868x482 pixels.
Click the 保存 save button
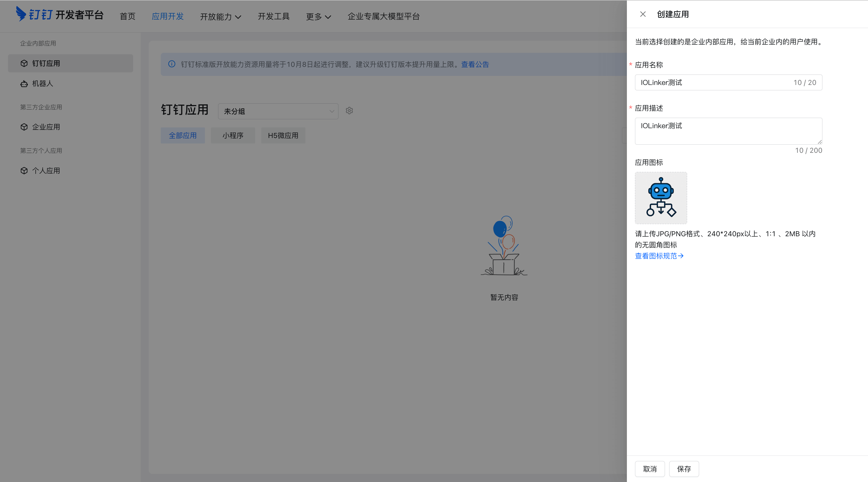(684, 469)
